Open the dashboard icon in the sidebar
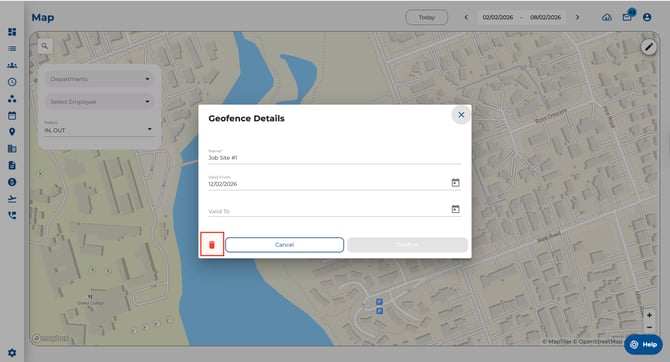Viewport: 670px width, 362px height. (12, 32)
